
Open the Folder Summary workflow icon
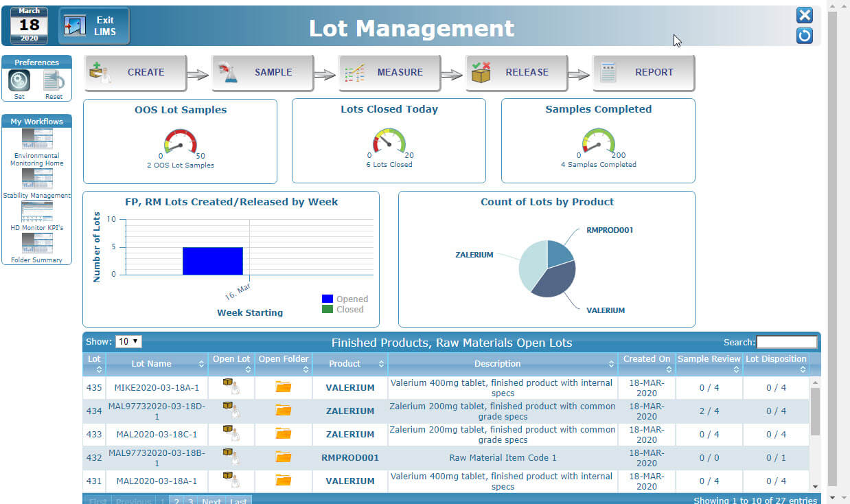pyautogui.click(x=36, y=244)
